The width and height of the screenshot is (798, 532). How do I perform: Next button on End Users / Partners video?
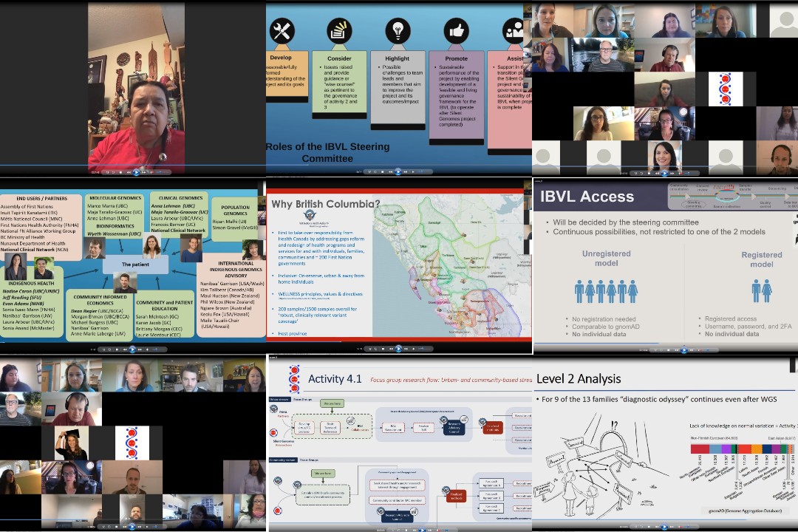[x=140, y=349]
